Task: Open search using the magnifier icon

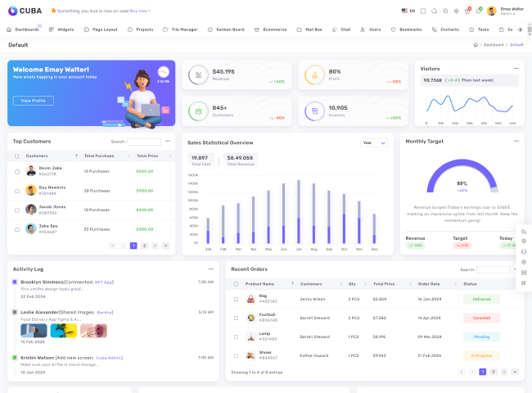Action: [435, 11]
